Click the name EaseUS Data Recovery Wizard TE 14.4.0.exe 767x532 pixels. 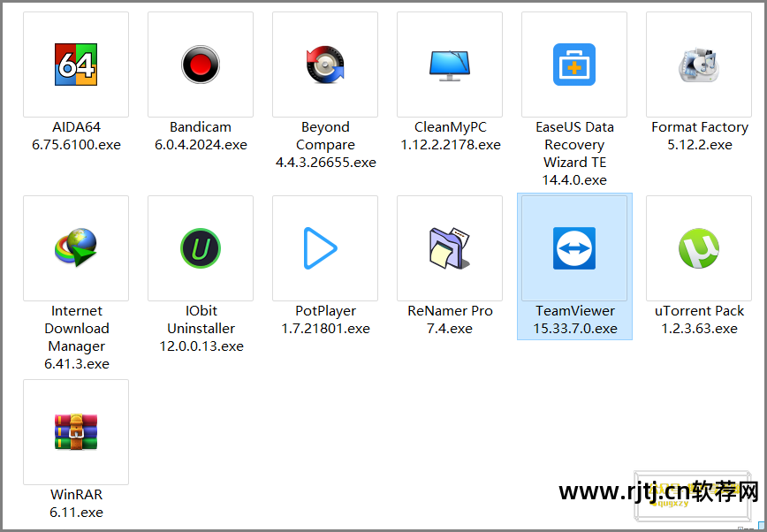point(574,153)
